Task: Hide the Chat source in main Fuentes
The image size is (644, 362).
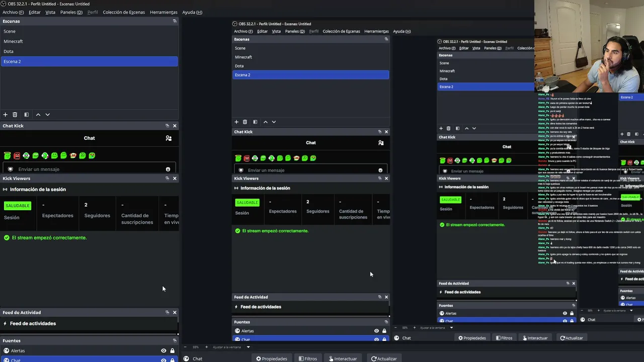Action: (x=164, y=360)
